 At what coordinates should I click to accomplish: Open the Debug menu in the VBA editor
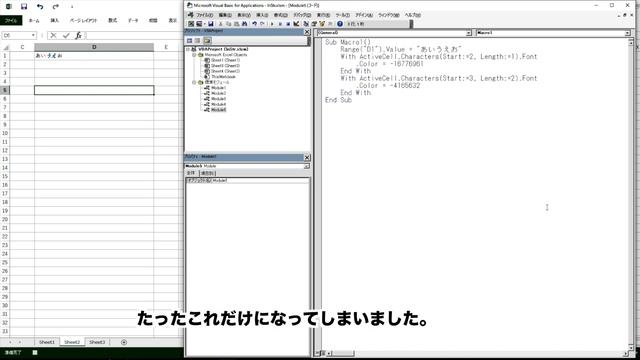tap(302, 15)
